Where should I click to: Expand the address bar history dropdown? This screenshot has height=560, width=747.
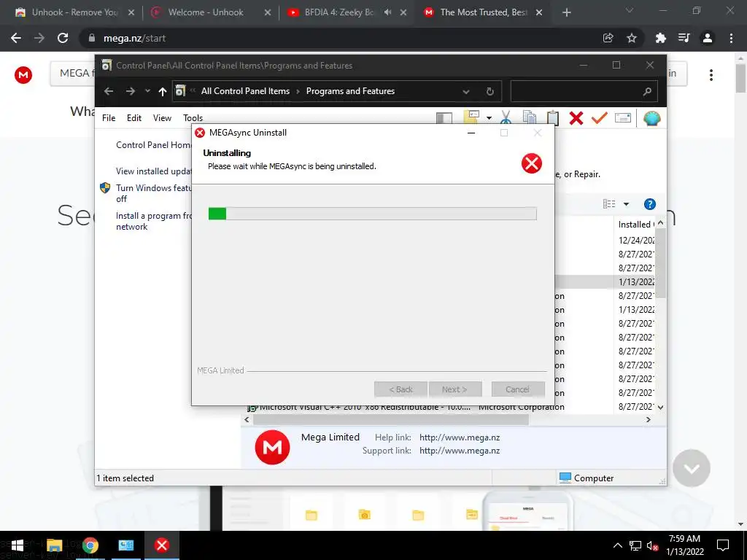click(466, 91)
